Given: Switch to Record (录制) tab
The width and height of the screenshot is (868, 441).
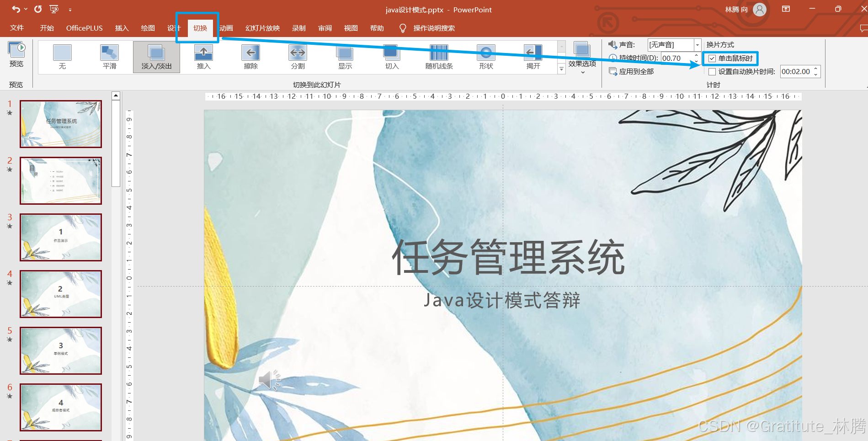Looking at the screenshot, I should tap(299, 28).
